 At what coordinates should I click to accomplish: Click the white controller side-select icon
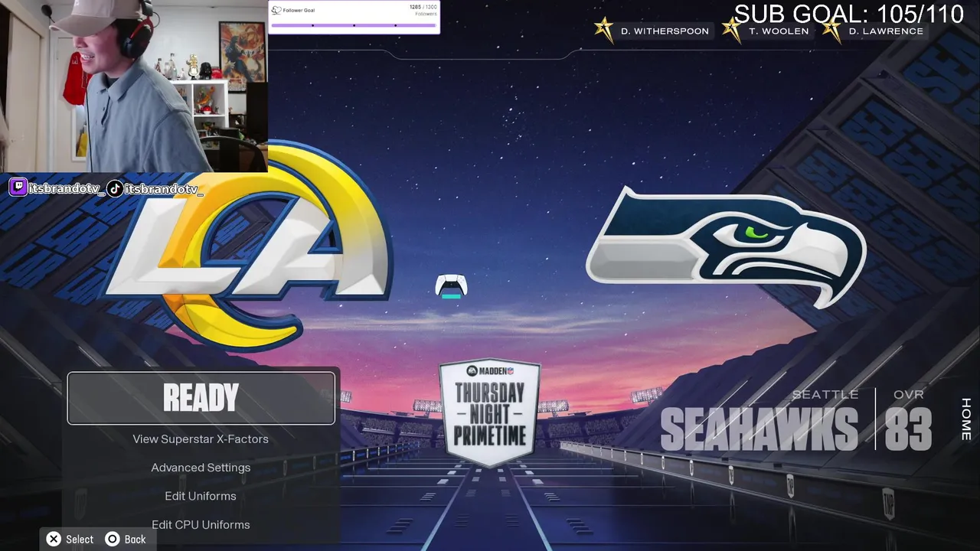coord(451,286)
